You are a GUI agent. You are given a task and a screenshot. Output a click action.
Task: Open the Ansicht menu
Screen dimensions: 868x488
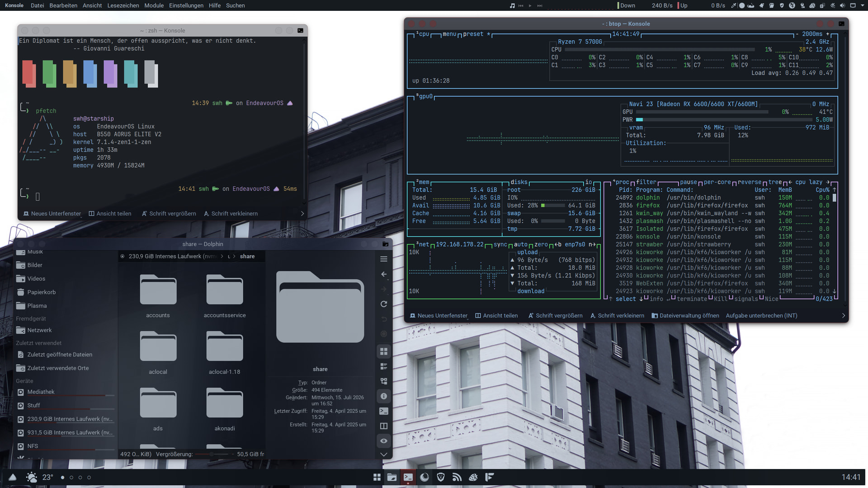[x=92, y=5]
